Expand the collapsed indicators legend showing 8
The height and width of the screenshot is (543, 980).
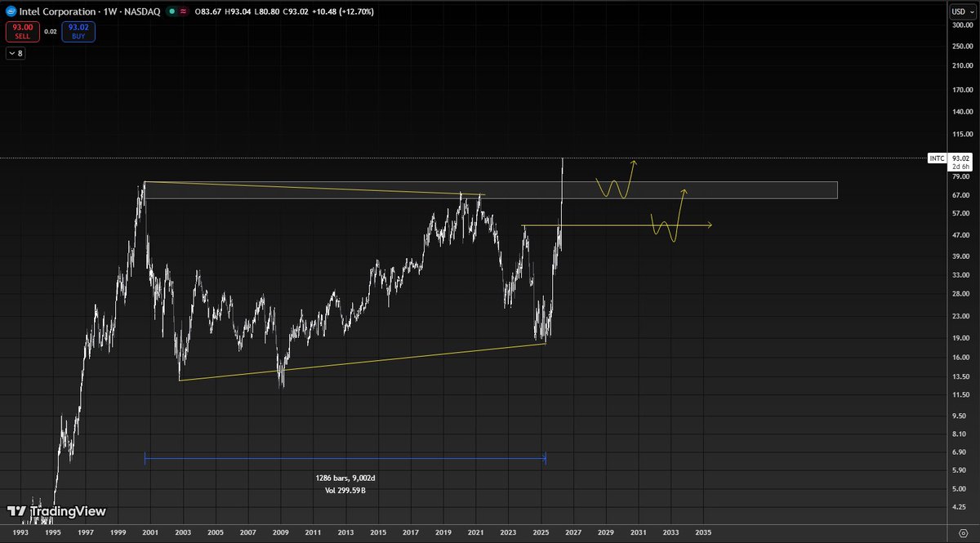click(16, 53)
